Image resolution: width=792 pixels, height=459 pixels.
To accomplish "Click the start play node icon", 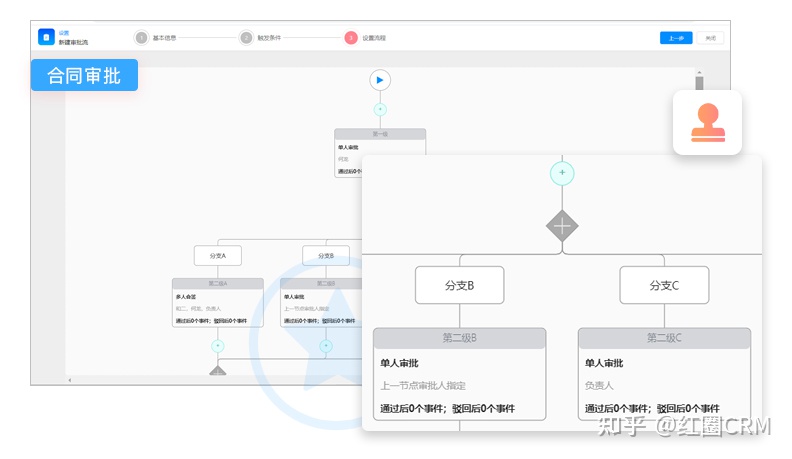I will [380, 80].
